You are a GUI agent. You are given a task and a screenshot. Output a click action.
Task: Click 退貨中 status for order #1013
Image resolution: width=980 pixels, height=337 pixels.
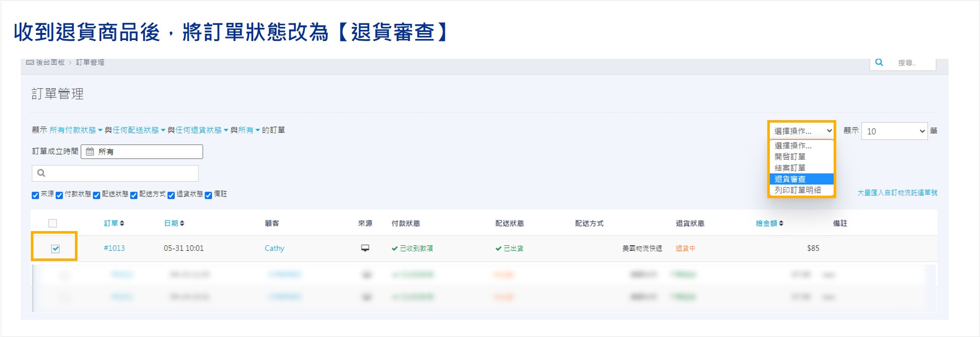[x=685, y=248]
